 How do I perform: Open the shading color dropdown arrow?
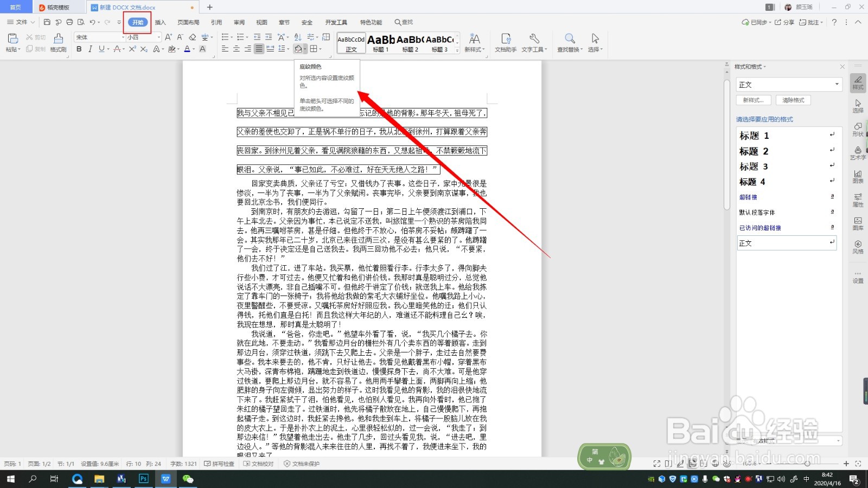(304, 49)
